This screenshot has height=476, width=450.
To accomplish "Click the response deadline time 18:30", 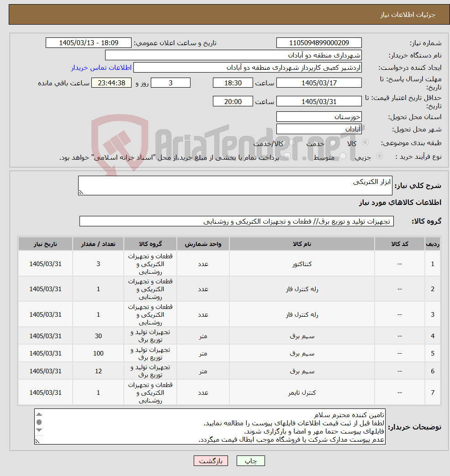I will click(x=233, y=83).
